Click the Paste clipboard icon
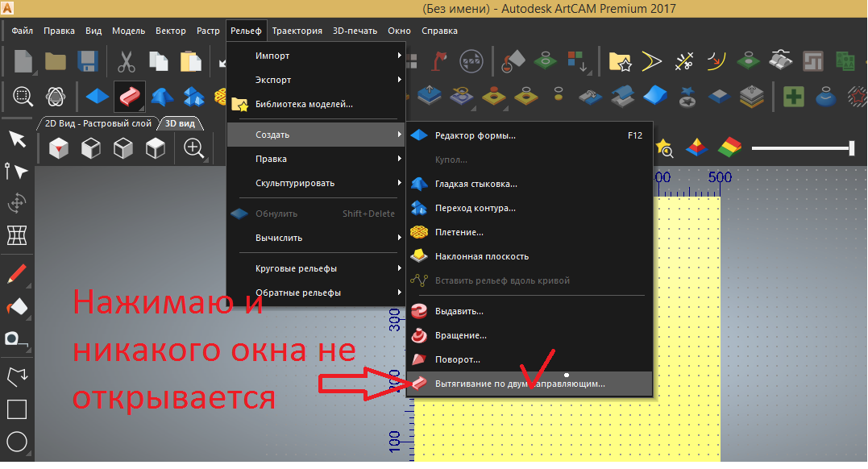Screen dimensions: 868x469 click(x=190, y=61)
